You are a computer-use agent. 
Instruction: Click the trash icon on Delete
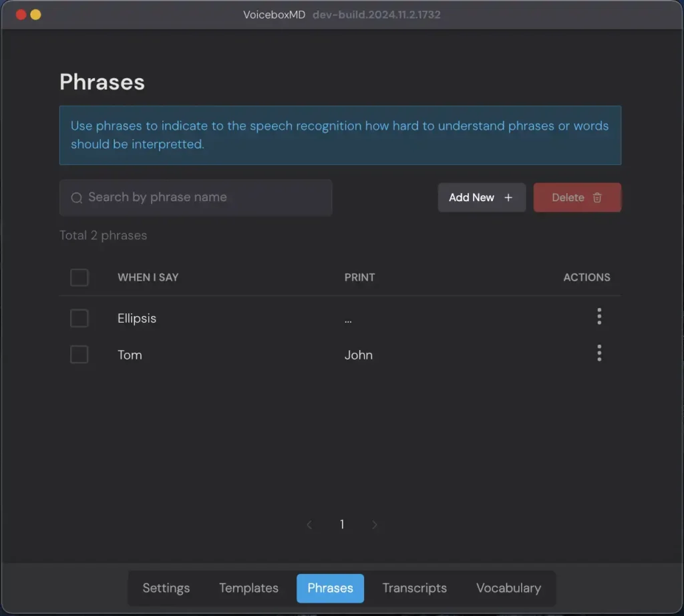(597, 198)
